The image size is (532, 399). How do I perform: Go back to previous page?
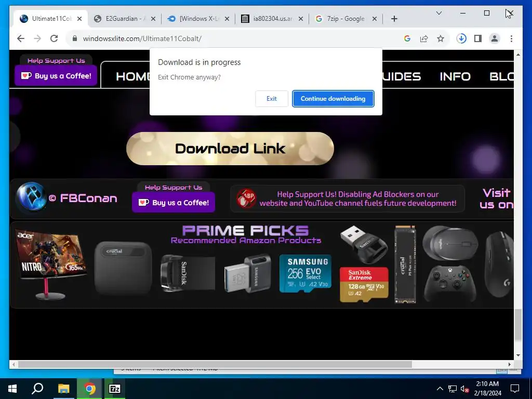point(21,38)
